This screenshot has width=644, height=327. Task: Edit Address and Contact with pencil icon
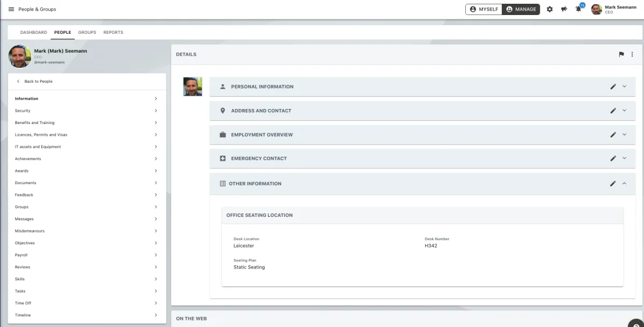click(x=613, y=111)
